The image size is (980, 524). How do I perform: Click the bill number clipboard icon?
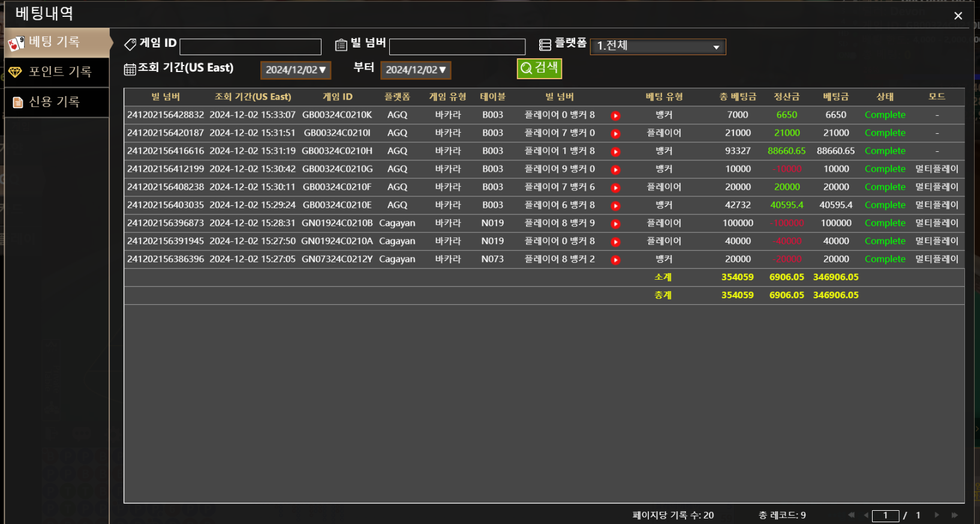point(341,45)
